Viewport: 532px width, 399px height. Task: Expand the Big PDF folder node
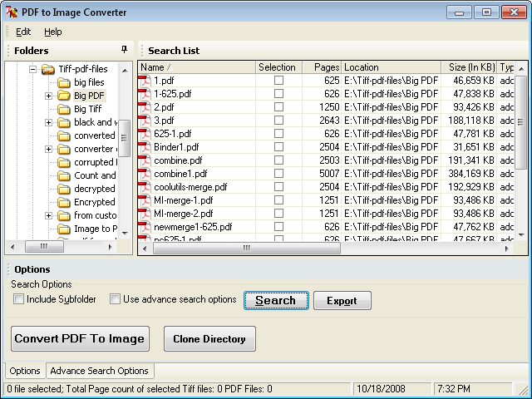[x=48, y=96]
